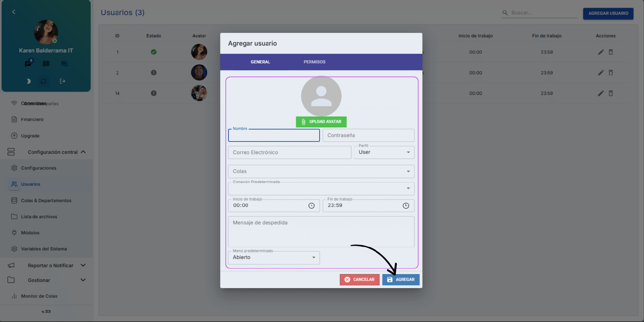644x322 pixels.
Task: Click the Agregar save button
Action: tap(401, 280)
